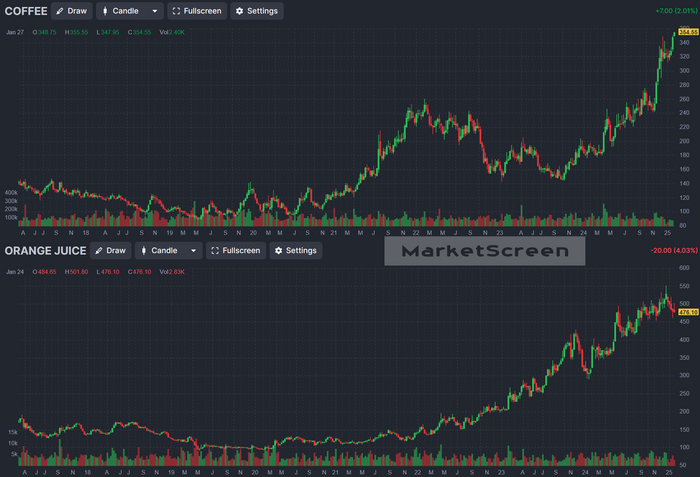Open Draw tools on the ORANGE JUICE chart
Image resolution: width=700 pixels, height=477 pixels.
point(111,251)
